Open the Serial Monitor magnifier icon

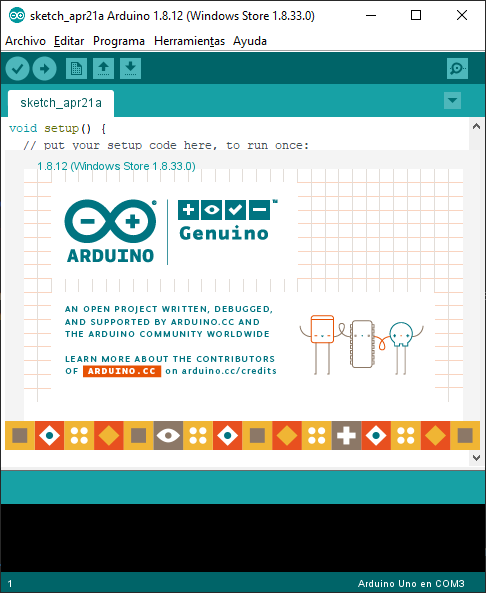pos(457,68)
